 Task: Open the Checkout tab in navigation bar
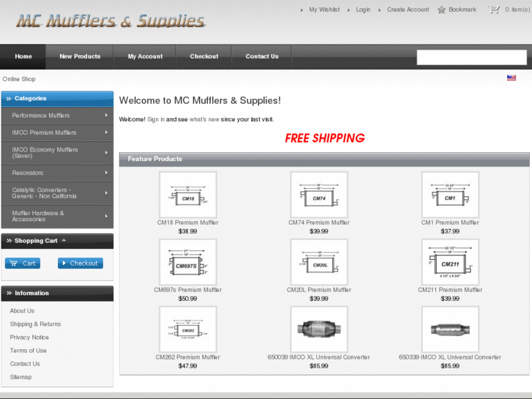(x=204, y=56)
